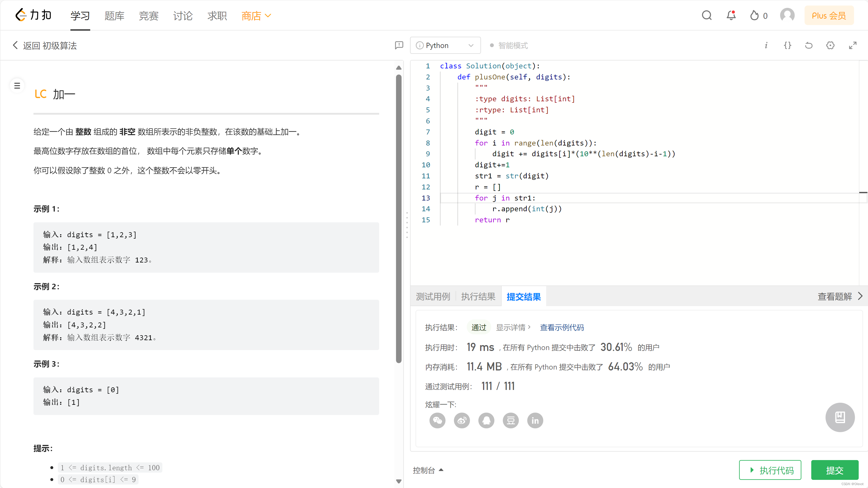Image resolution: width=868 pixels, height=488 pixels.
Task: Open 查看题解 solutions panel
Action: click(840, 296)
